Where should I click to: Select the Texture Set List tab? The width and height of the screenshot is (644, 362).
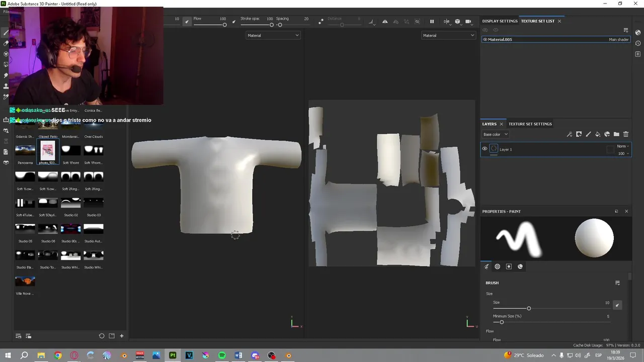(x=538, y=21)
